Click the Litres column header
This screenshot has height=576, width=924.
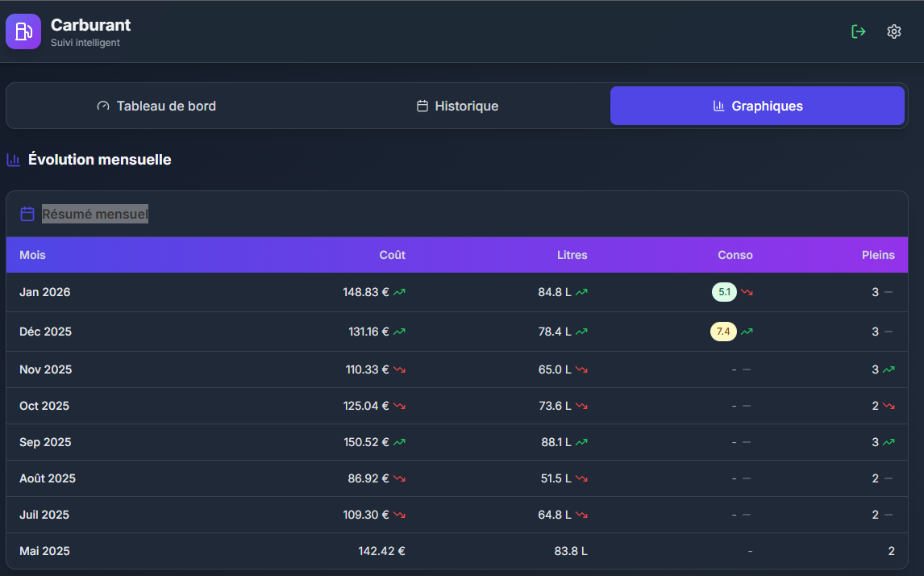coord(572,255)
